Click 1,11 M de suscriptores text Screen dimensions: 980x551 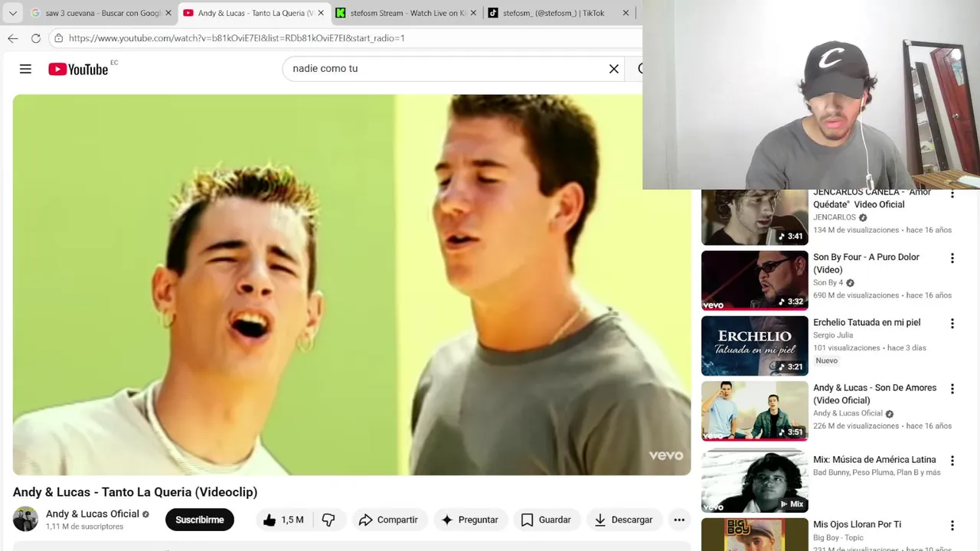[84, 527]
